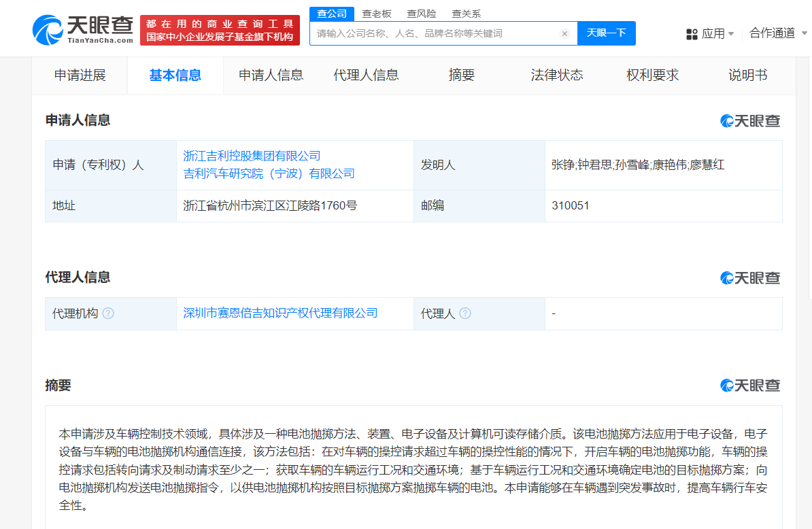Switch to the 代理人信息 tab
The height and width of the screenshot is (529, 812).
366,75
